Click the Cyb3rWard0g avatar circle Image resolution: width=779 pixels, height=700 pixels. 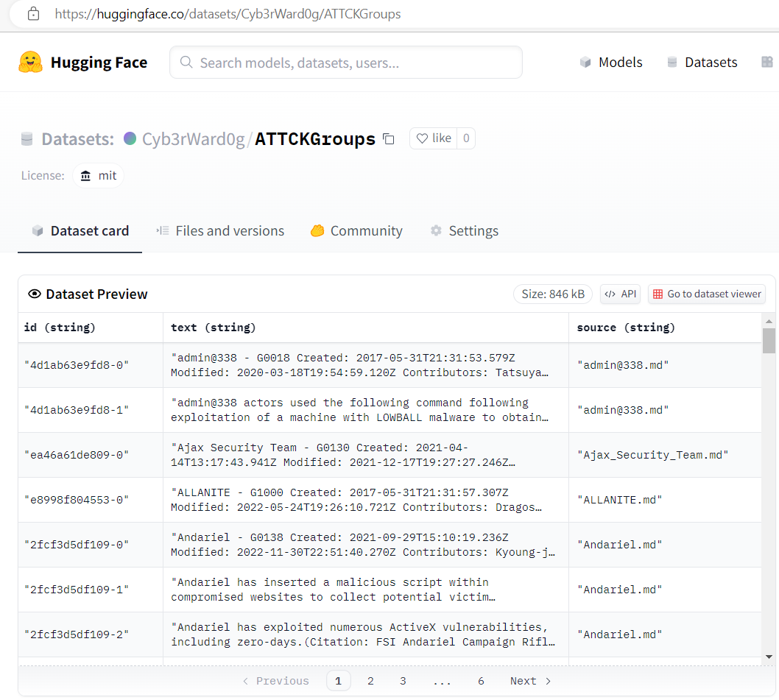point(130,138)
